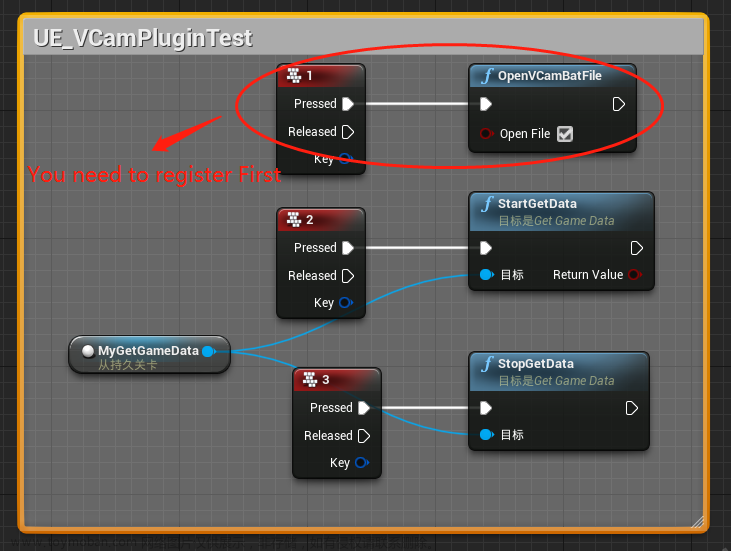Viewport: 731px width, 551px height.
Task: Select the OpenVCamBatFile node title
Action: tap(550, 76)
